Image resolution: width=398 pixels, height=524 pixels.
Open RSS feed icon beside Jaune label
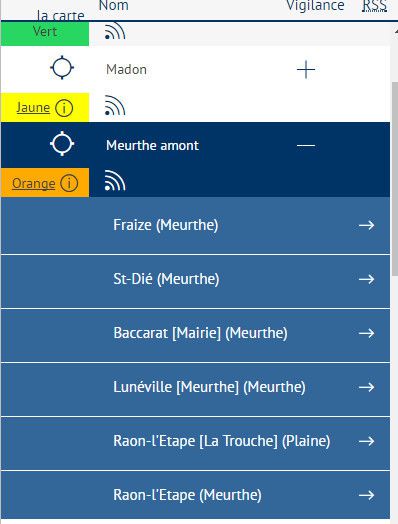[115, 106]
